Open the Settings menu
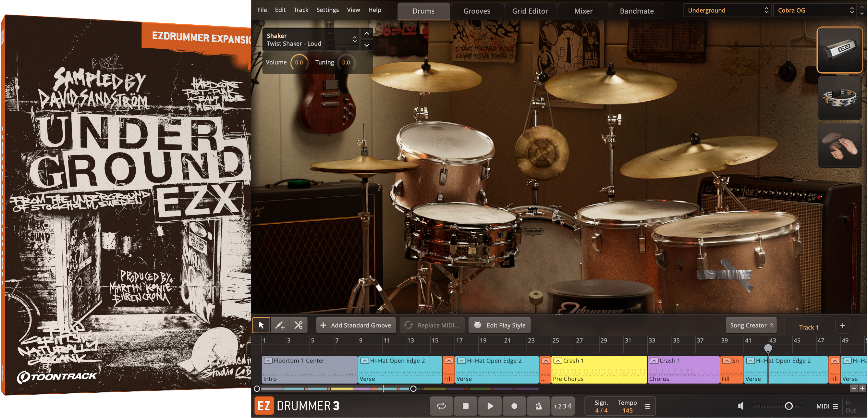This screenshot has height=418, width=868. coord(327,10)
